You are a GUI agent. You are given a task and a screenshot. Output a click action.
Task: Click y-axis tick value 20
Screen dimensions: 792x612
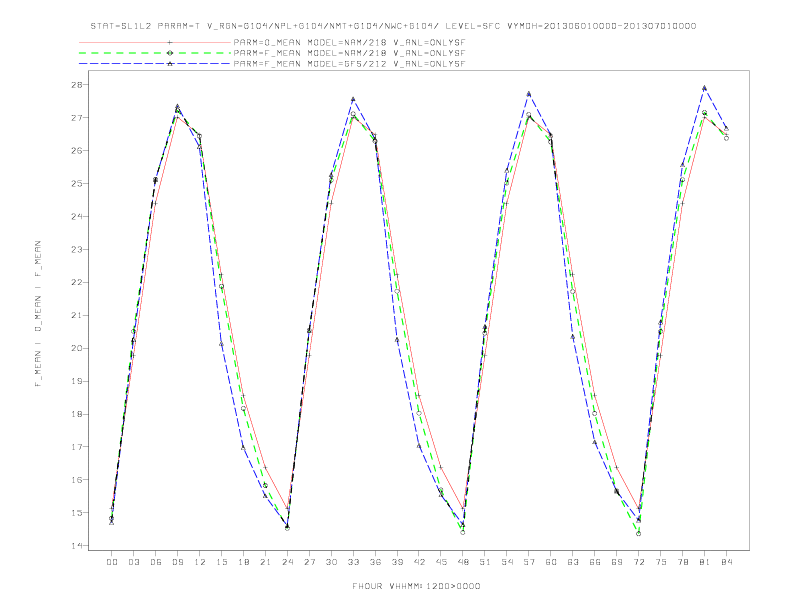pos(77,348)
